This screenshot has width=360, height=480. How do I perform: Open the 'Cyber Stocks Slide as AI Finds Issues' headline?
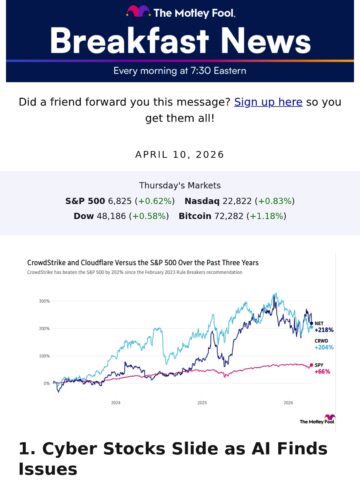point(173,459)
